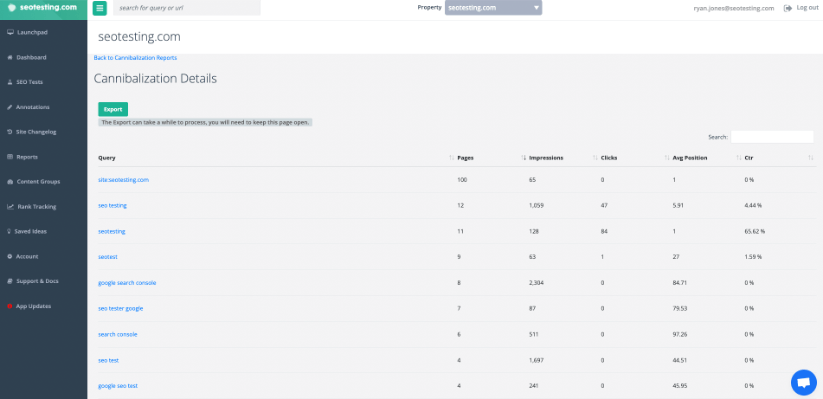Viewport: 823px width, 399px height.
Task: Click the table Search input box
Action: [x=772, y=137]
